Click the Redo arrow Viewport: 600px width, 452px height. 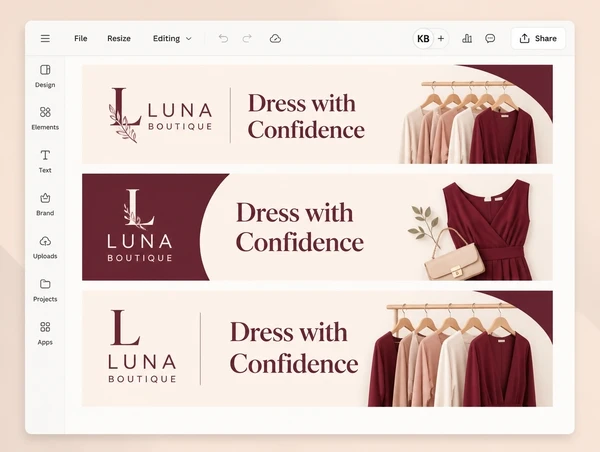[247, 38]
